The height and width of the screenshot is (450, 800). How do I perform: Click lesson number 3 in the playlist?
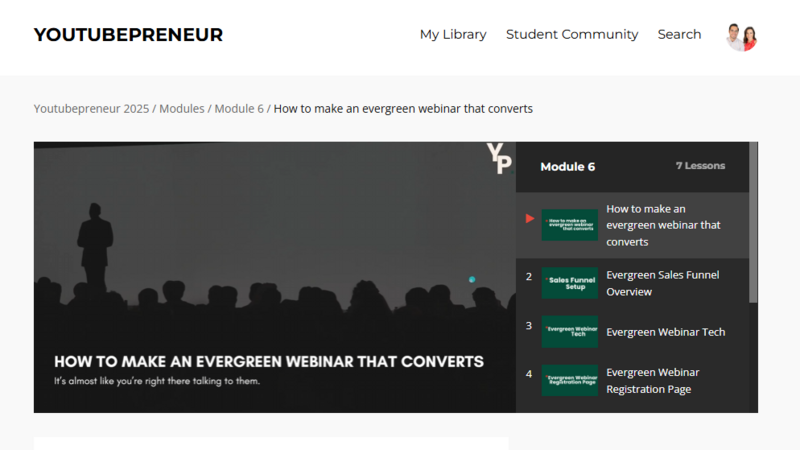529,326
